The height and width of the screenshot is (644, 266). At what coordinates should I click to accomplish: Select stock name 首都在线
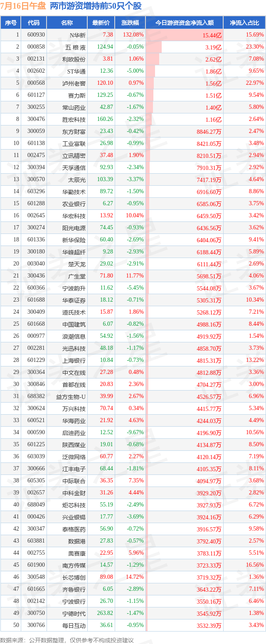[74, 384]
